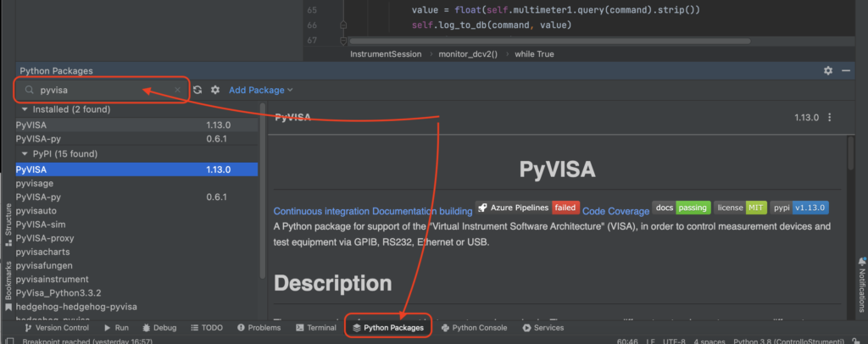Collapse the PyPI (15 found) group

(x=25, y=153)
